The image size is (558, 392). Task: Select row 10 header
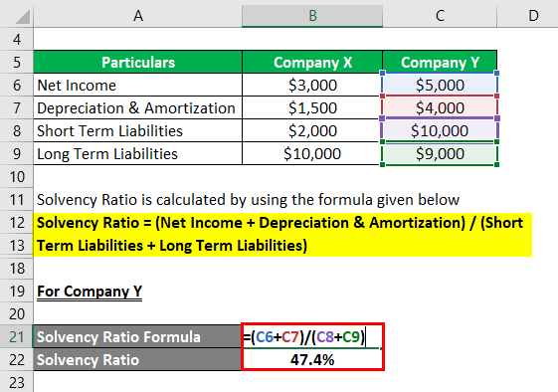pos(17,176)
